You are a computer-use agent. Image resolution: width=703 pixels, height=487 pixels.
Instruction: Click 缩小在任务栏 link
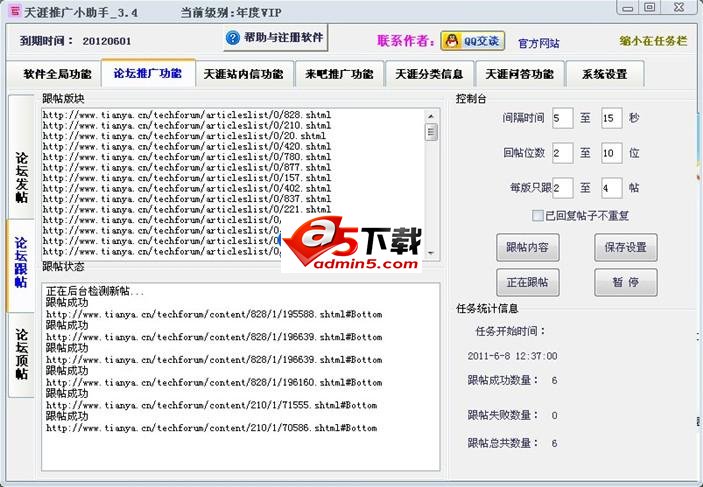tap(653, 41)
